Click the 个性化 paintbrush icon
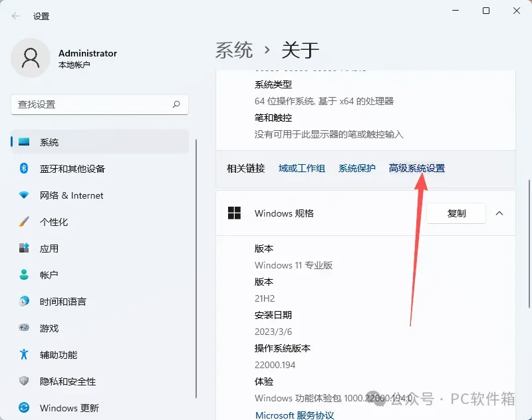This screenshot has height=420, width=532. (24, 222)
